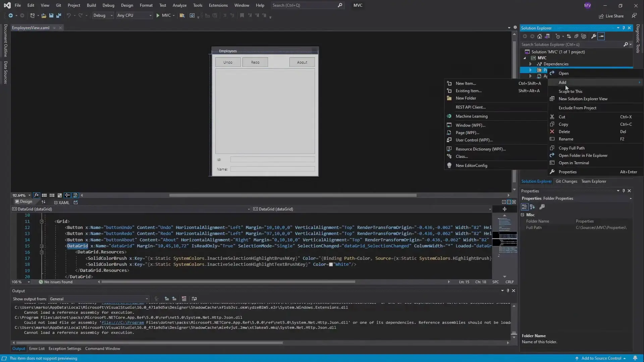
Task: Click the White color swatch at line 18
Action: (x=331, y=264)
